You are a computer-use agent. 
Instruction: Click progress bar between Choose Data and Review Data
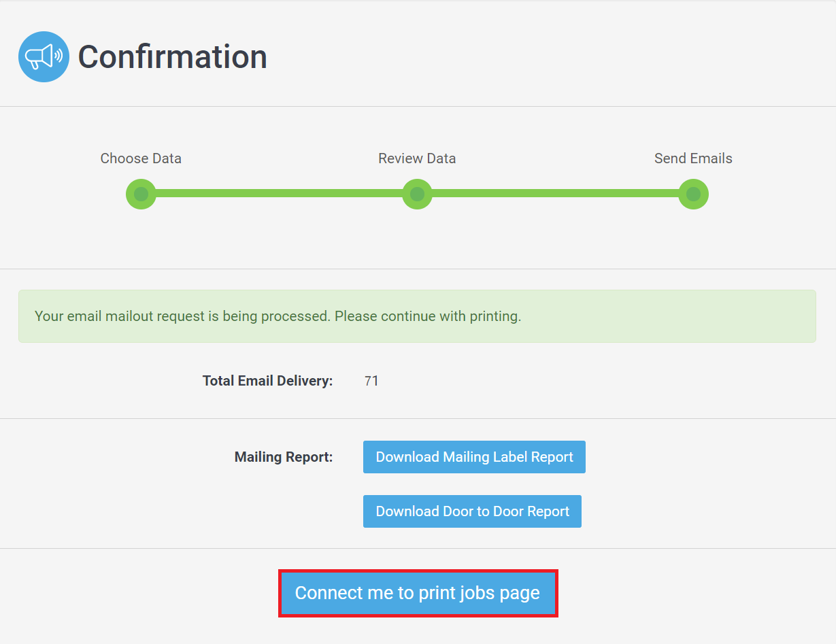279,194
